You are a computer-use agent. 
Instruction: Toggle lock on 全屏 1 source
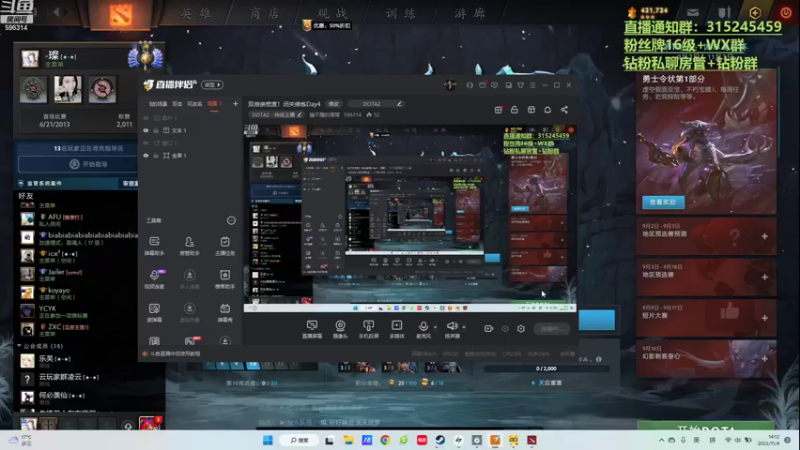click(x=156, y=156)
